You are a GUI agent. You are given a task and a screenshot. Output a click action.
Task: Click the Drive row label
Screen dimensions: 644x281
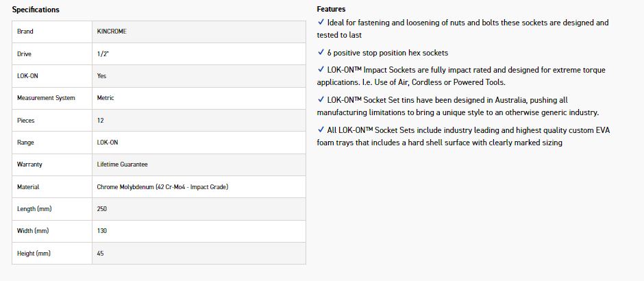pos(25,53)
